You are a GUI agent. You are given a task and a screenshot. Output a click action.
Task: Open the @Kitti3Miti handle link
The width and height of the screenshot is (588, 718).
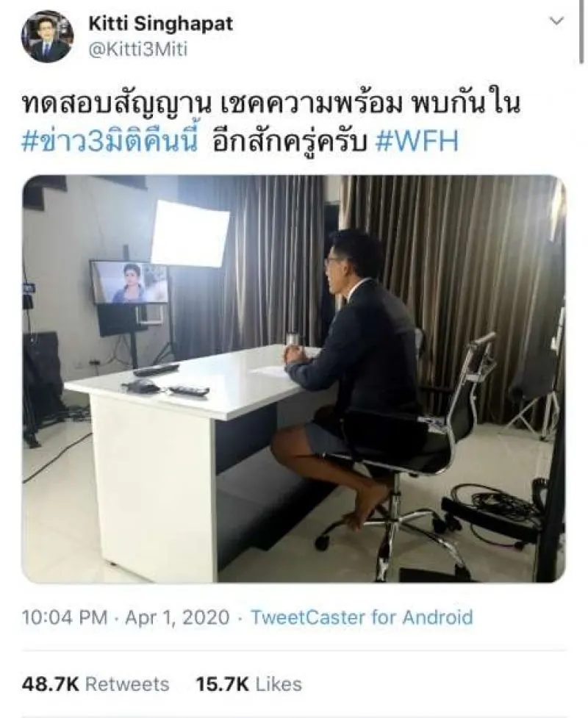pyautogui.click(x=138, y=49)
